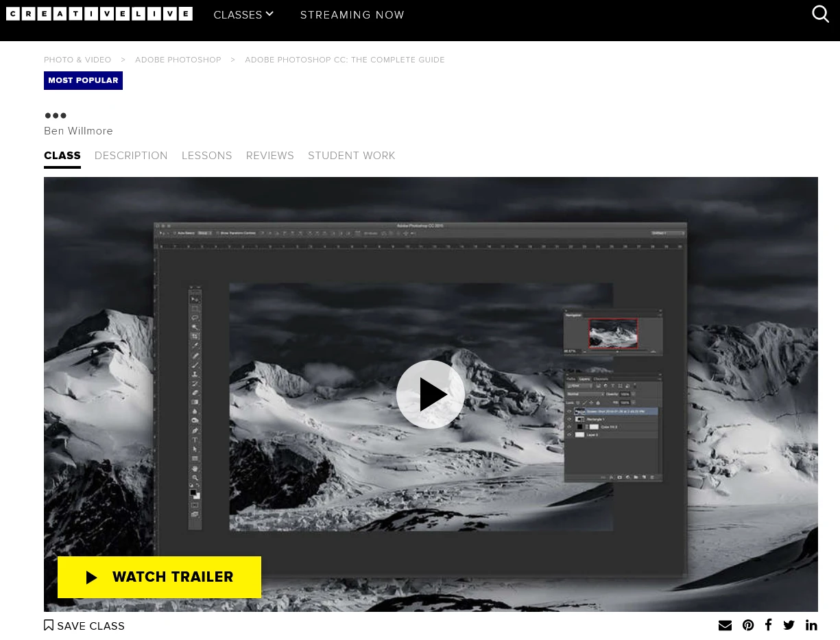Share the class on Facebook

click(x=769, y=625)
